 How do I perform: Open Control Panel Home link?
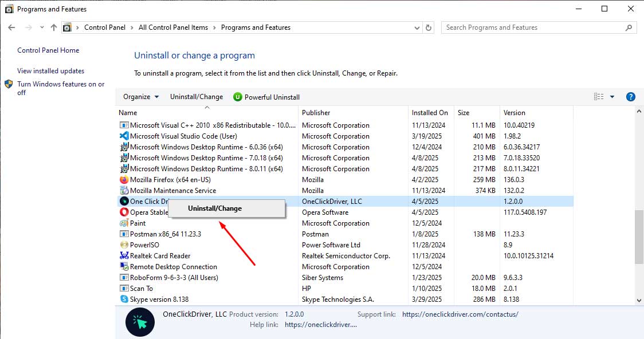pos(48,50)
